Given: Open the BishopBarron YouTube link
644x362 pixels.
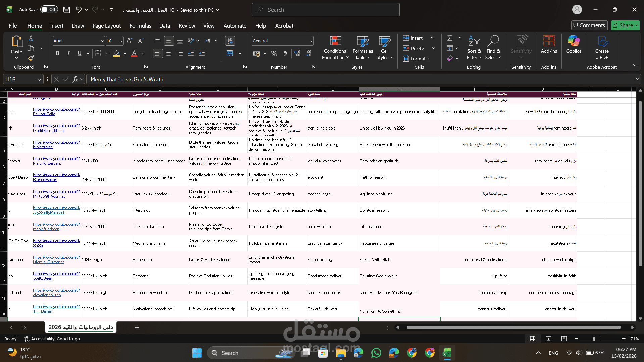Looking at the screenshot, I should click(x=56, y=177).
